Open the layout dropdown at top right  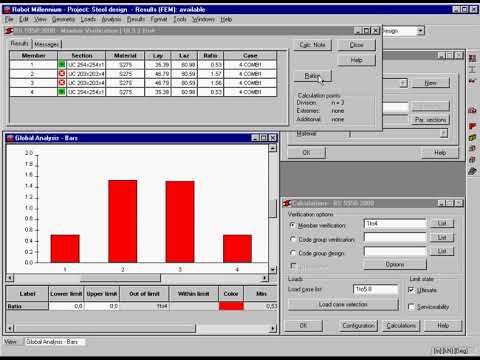[421, 31]
